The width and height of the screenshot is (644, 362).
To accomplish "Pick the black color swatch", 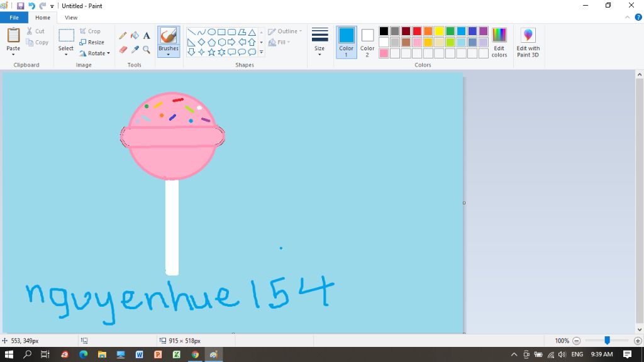I will pos(384,31).
